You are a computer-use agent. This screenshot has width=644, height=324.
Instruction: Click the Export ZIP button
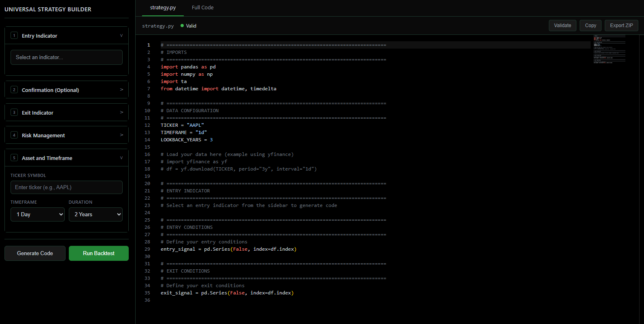[621, 26]
